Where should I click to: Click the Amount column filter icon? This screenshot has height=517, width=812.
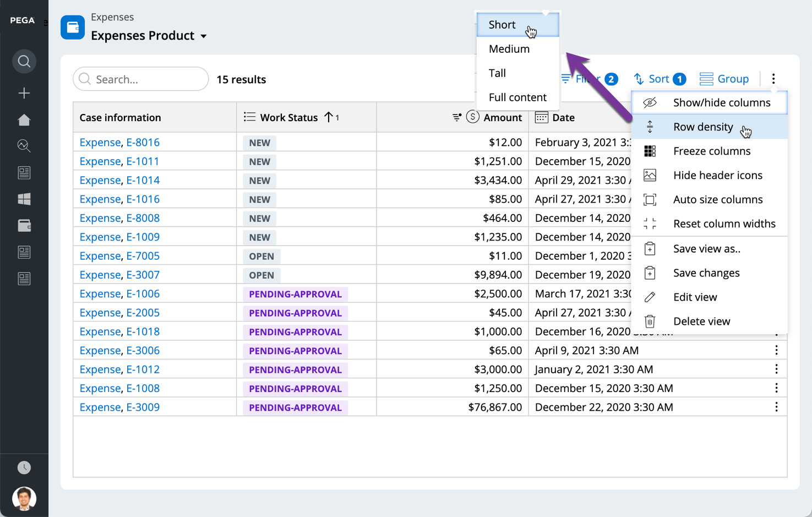click(x=456, y=117)
